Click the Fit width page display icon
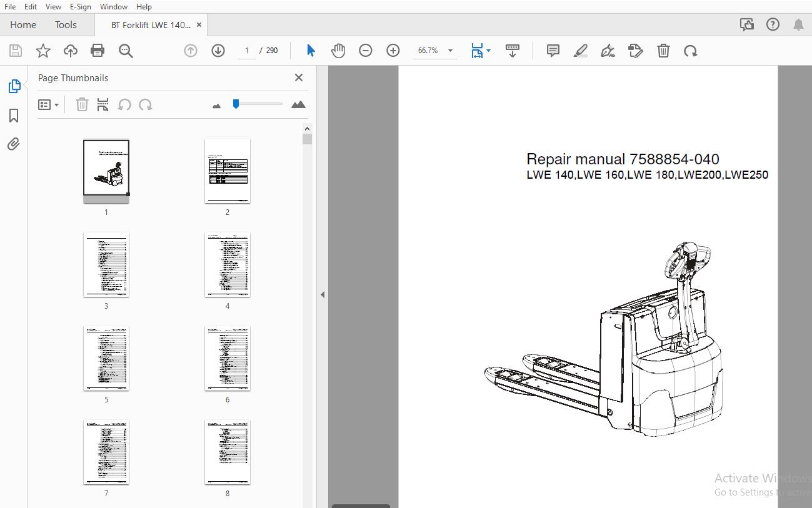This screenshot has height=508, width=812. coord(477,51)
